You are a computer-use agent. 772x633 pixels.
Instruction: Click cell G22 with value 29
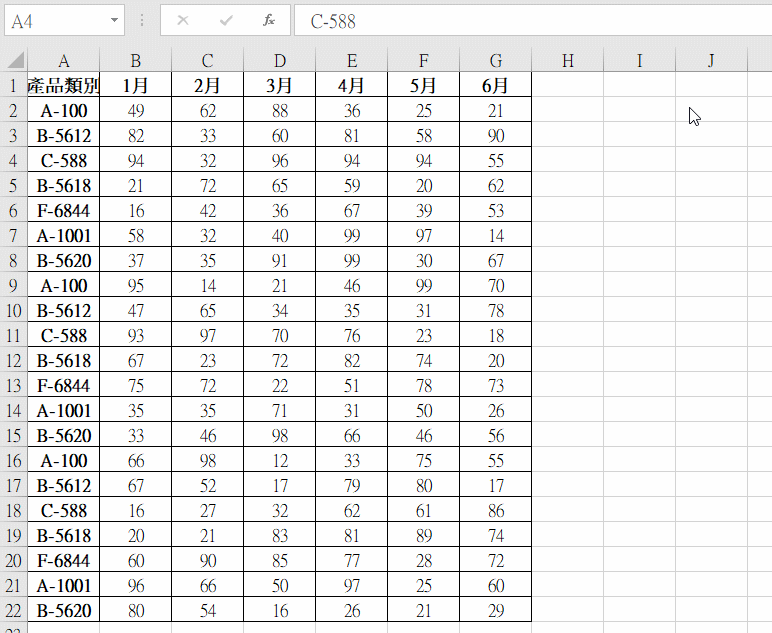[x=496, y=610]
